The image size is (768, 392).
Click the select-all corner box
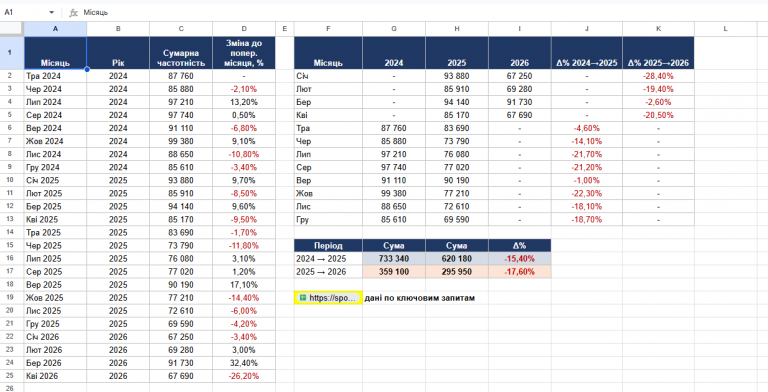point(12,29)
